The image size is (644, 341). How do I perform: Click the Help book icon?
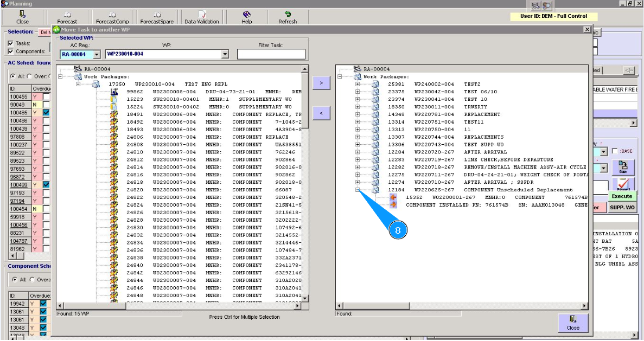[x=247, y=15]
